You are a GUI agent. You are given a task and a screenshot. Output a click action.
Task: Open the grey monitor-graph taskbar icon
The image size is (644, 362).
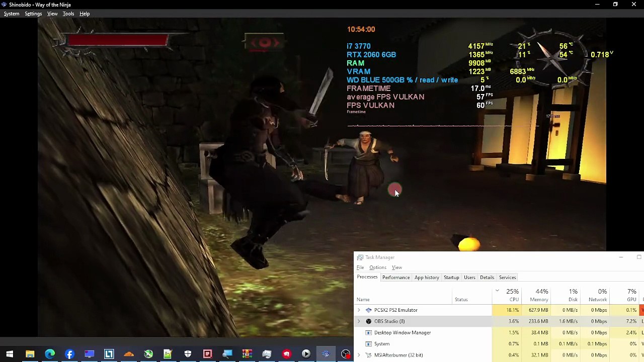pos(267,354)
